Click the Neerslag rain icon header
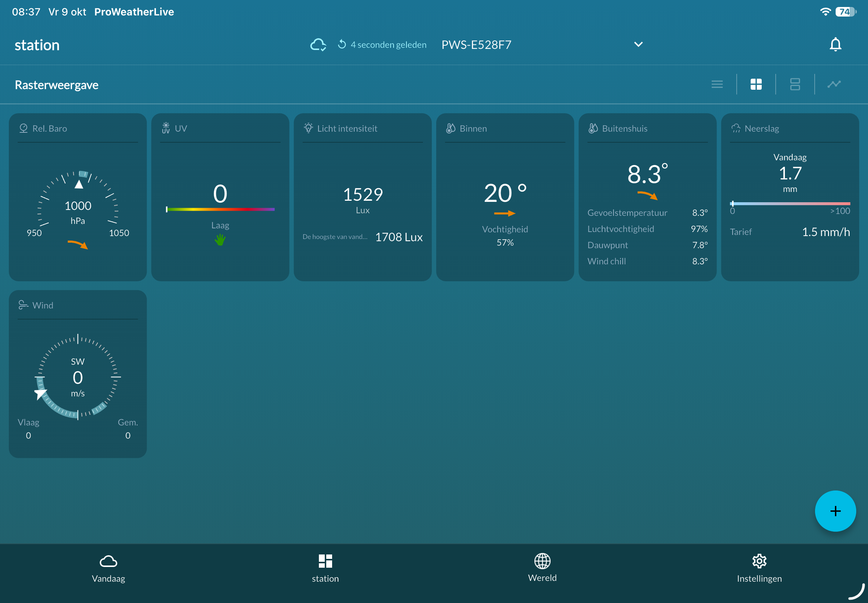868x603 pixels. click(x=736, y=128)
